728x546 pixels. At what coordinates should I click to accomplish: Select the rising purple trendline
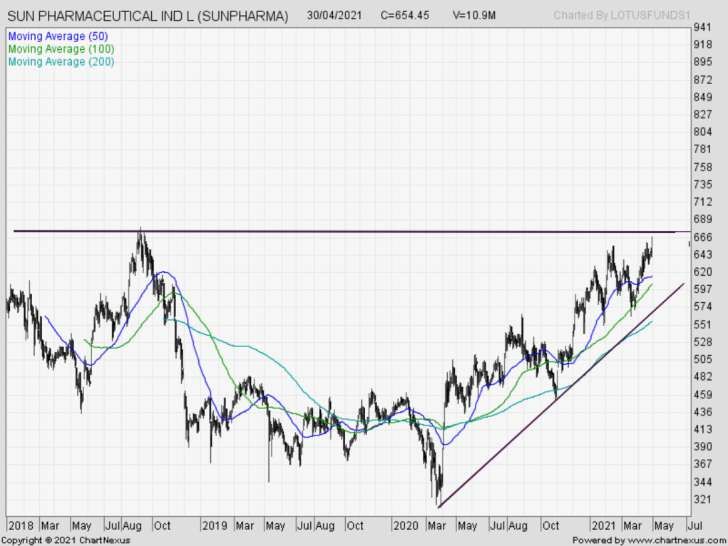point(560,394)
